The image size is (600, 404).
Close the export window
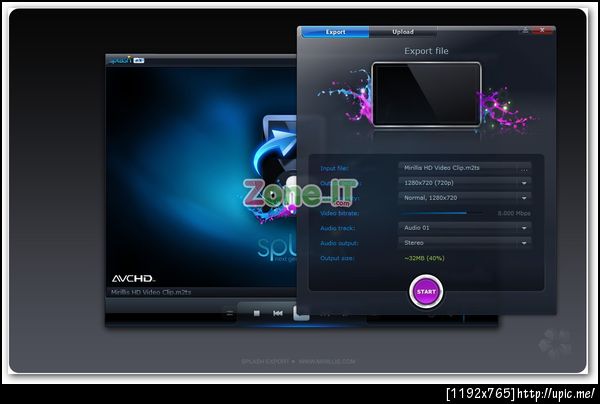click(x=542, y=30)
